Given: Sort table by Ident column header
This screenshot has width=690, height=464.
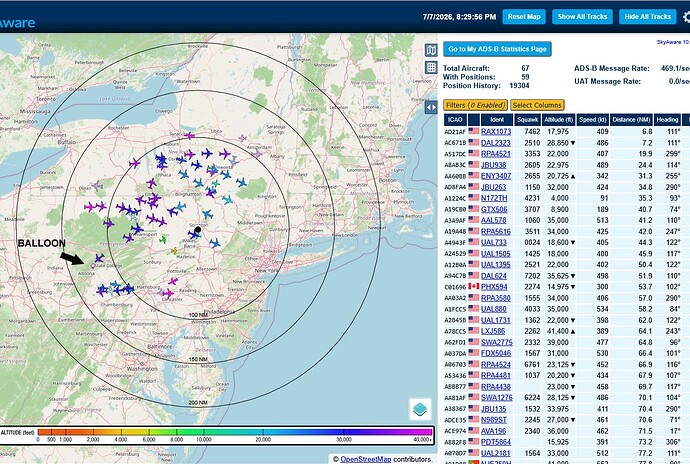Looking at the screenshot, I should coord(497,120).
